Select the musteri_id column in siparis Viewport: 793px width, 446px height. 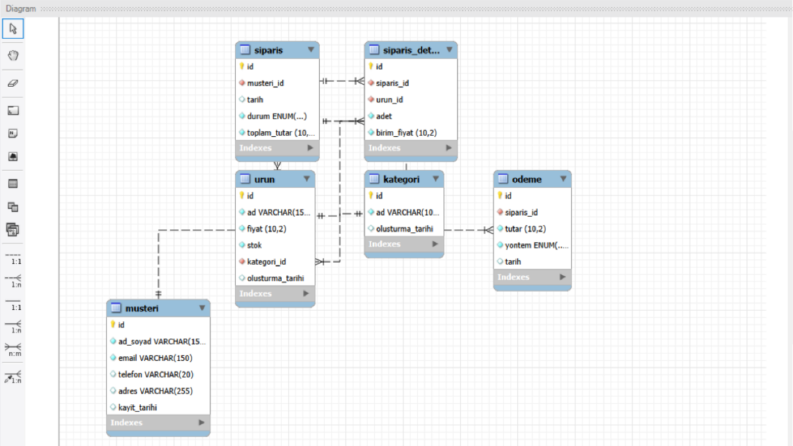point(277,83)
